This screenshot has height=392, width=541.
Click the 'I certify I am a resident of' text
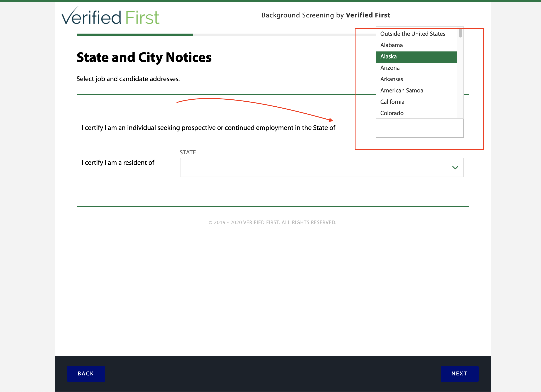(x=118, y=162)
